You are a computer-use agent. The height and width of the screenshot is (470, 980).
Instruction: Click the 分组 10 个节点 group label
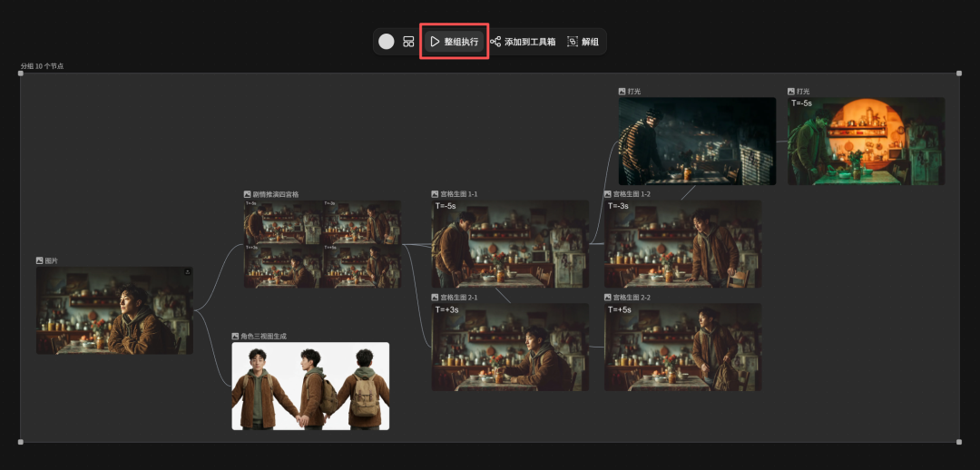[x=42, y=66]
